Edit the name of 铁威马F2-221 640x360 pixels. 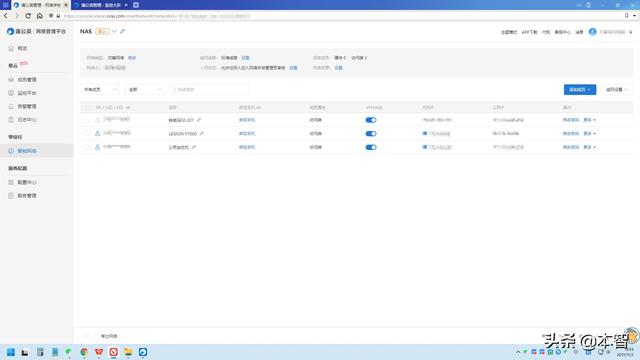[199, 120]
